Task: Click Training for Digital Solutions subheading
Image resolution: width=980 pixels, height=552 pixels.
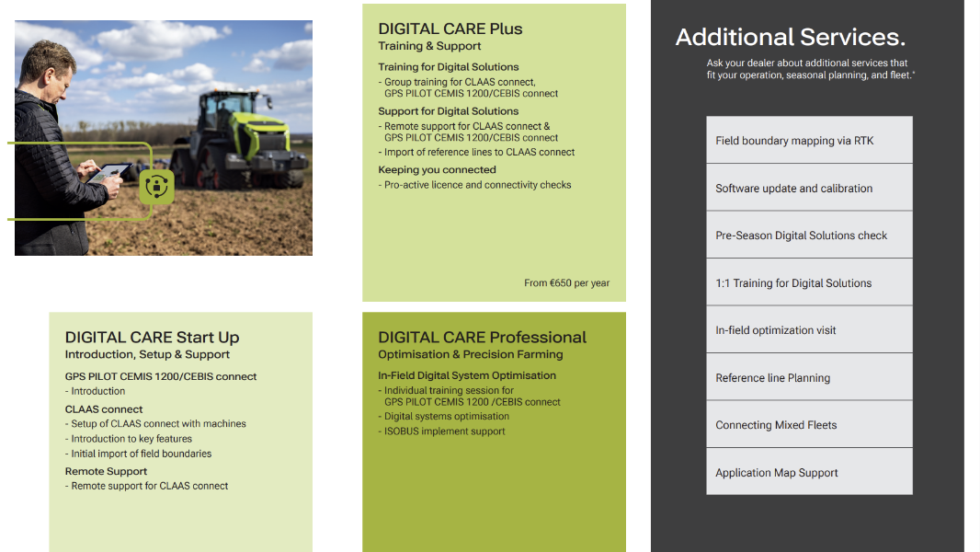Action: coord(448,67)
